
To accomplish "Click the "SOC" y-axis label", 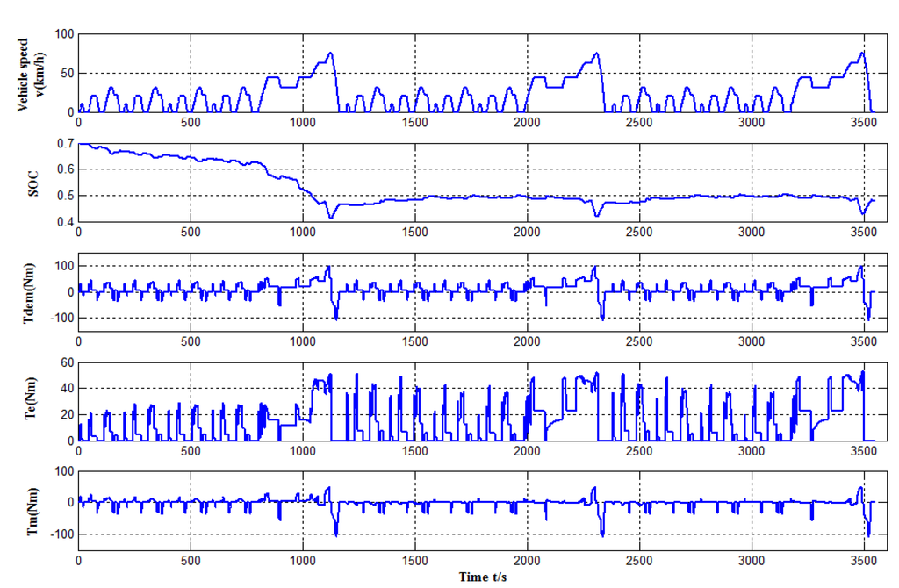I will click(33, 184).
